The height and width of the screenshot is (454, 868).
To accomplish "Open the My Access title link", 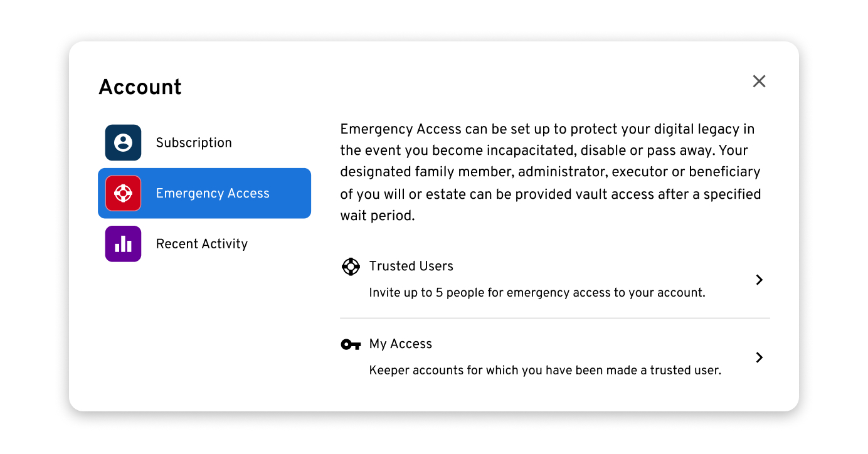I will pyautogui.click(x=401, y=344).
